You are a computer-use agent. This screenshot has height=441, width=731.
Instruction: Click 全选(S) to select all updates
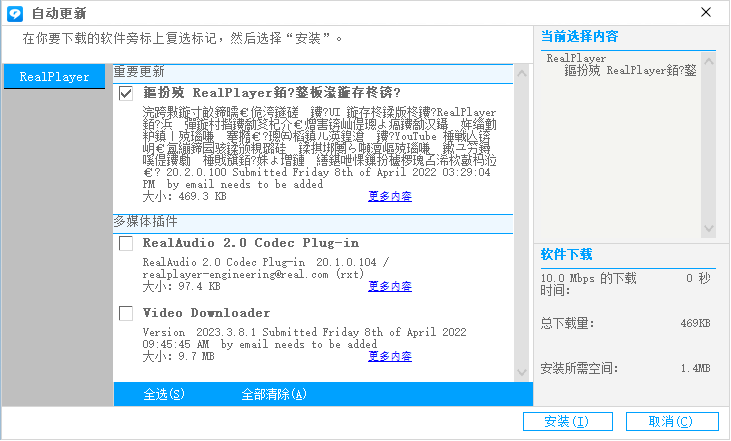click(x=164, y=394)
